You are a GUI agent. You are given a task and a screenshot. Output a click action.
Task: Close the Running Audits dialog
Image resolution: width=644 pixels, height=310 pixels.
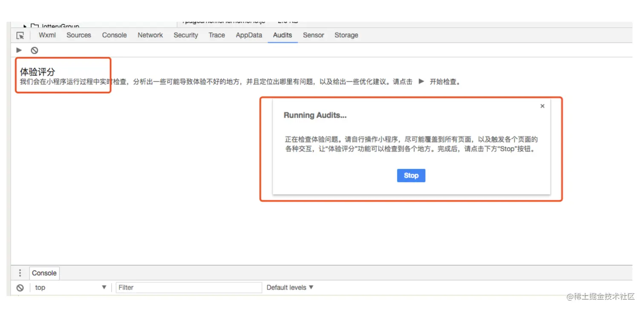coord(542,106)
